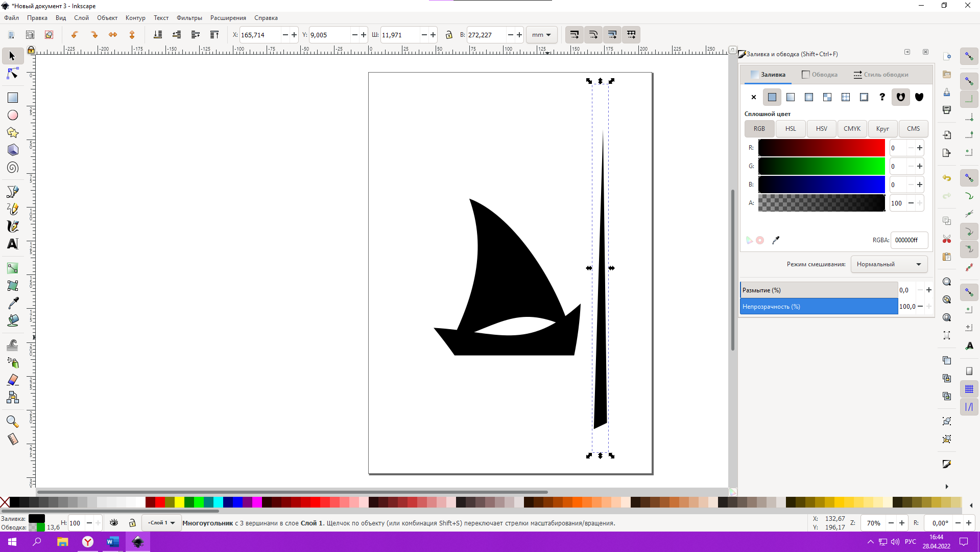Image resolution: width=980 pixels, height=552 pixels.
Task: Increase the X coordinate value
Action: click(294, 35)
